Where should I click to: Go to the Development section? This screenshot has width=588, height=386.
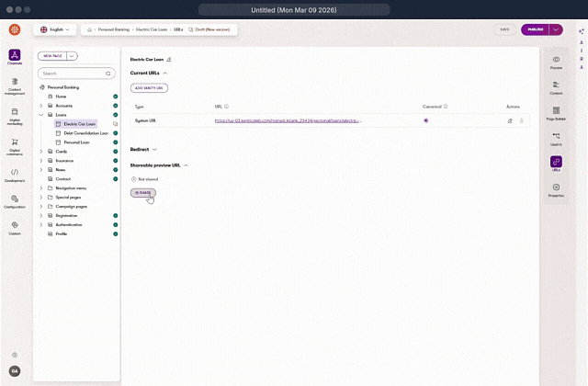(x=15, y=175)
